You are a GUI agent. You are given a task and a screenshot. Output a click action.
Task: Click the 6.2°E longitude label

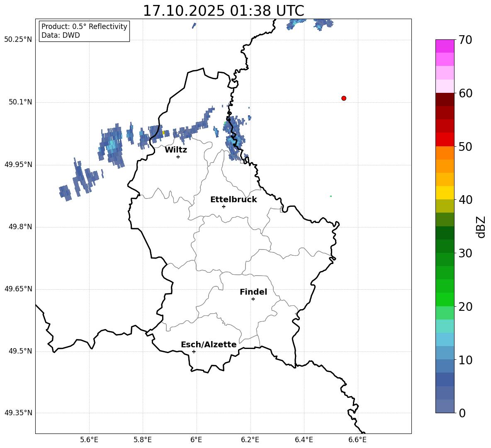[x=250, y=440]
